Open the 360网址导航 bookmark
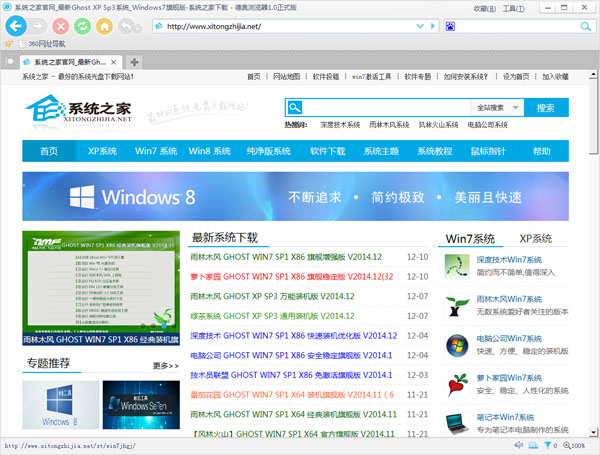 (46, 44)
